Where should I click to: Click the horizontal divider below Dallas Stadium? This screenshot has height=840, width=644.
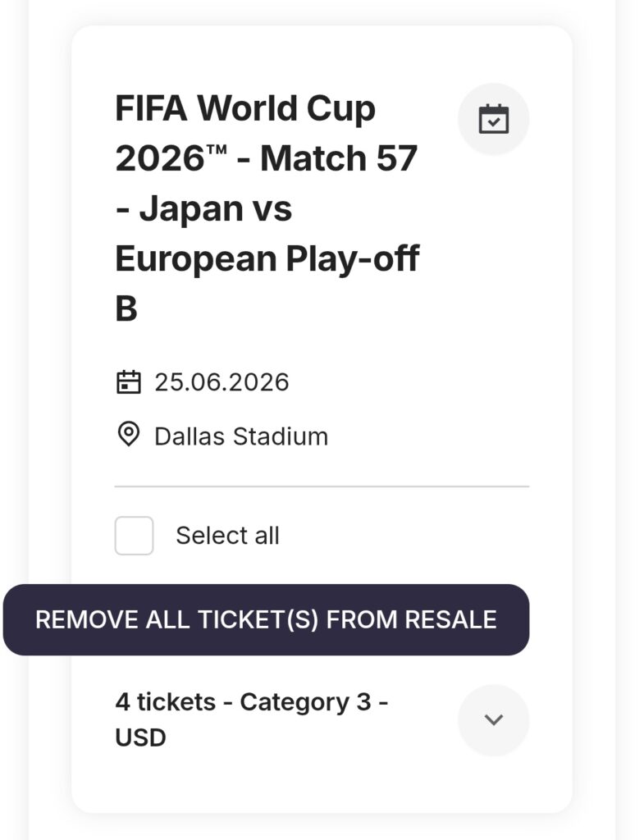click(322, 486)
